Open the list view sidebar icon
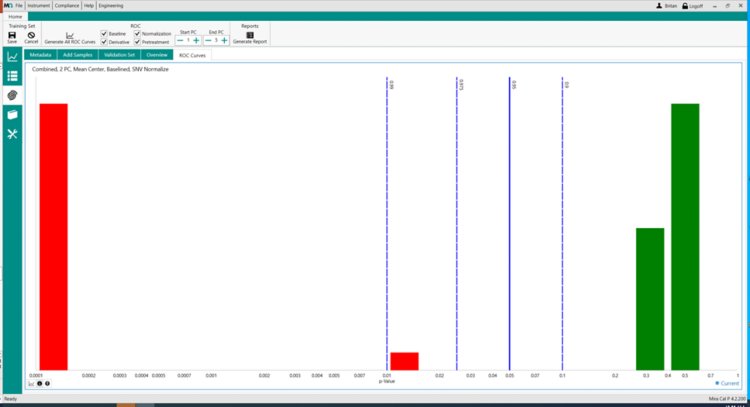750x407 pixels. pos(12,76)
